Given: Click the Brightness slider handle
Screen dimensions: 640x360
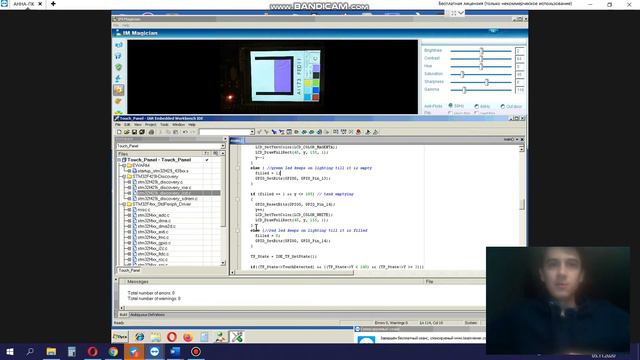Looking at the screenshot, I should pyautogui.click(x=482, y=51).
